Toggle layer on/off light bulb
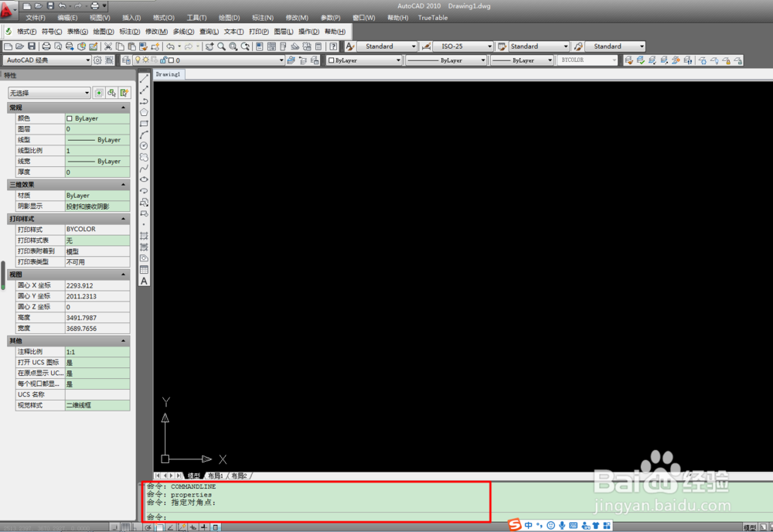 (x=138, y=60)
